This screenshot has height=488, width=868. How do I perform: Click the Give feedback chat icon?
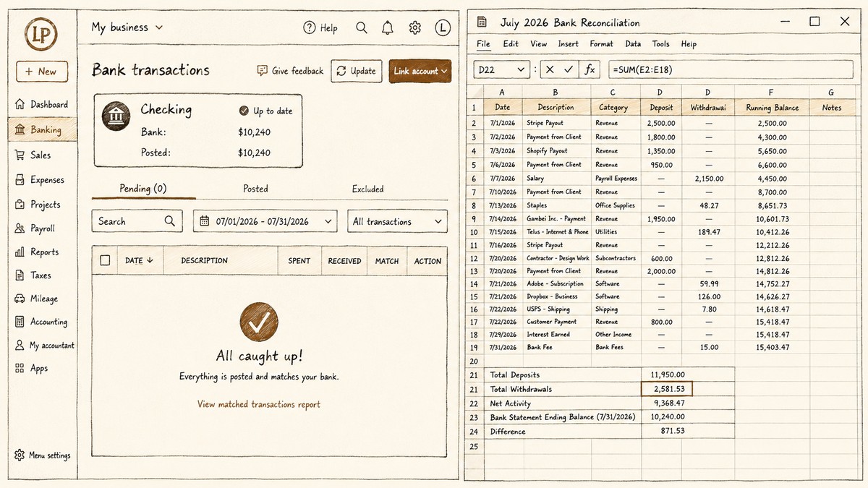tap(262, 71)
